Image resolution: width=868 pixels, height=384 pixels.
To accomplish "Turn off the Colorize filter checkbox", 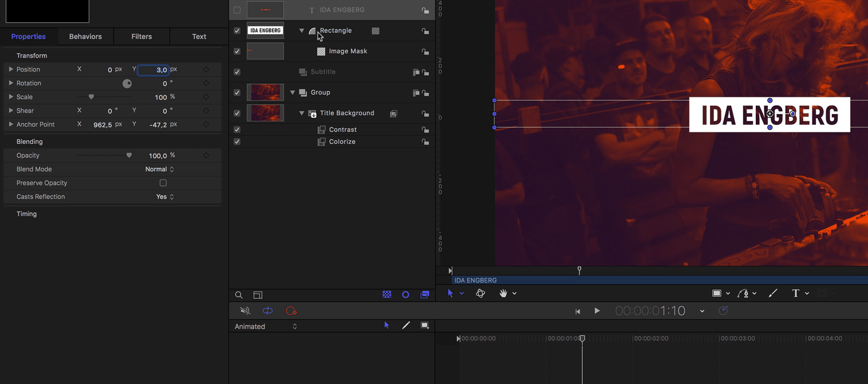I will coord(237,142).
